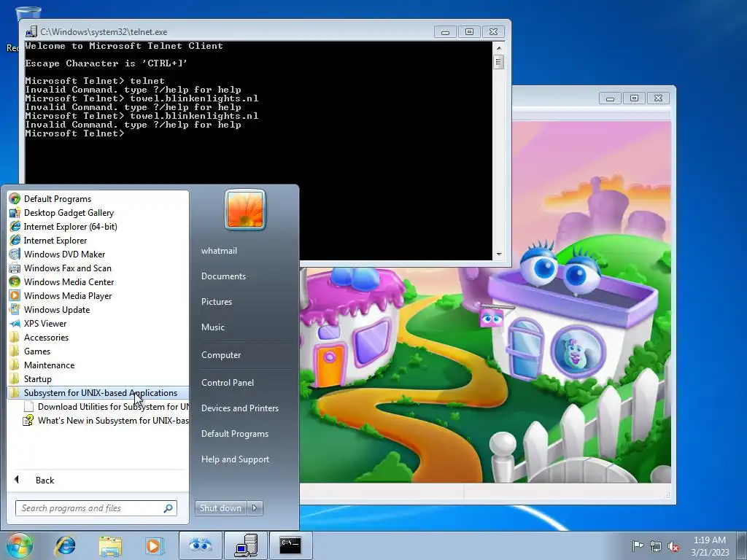Expand the Startup folder
747x560 pixels.
[x=38, y=379]
